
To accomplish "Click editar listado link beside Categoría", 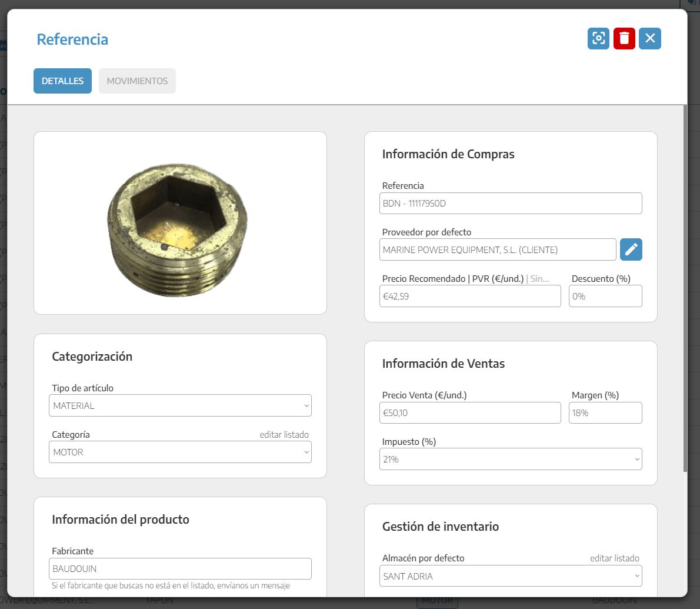I will (x=284, y=434).
